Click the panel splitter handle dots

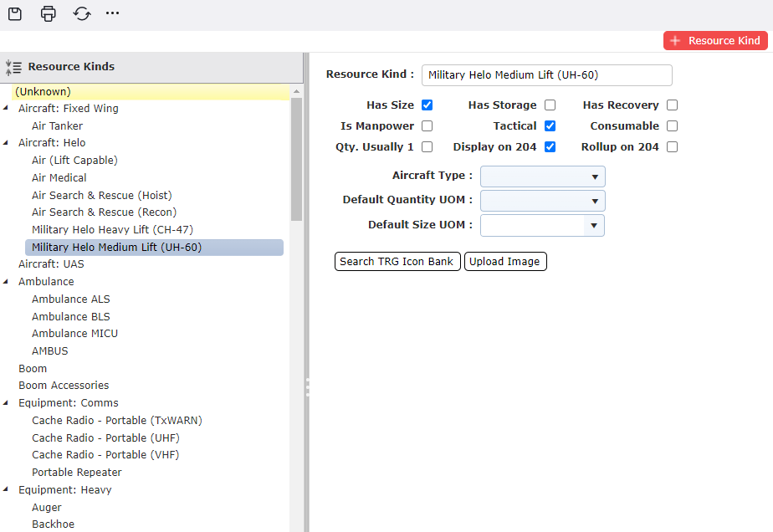coord(307,387)
